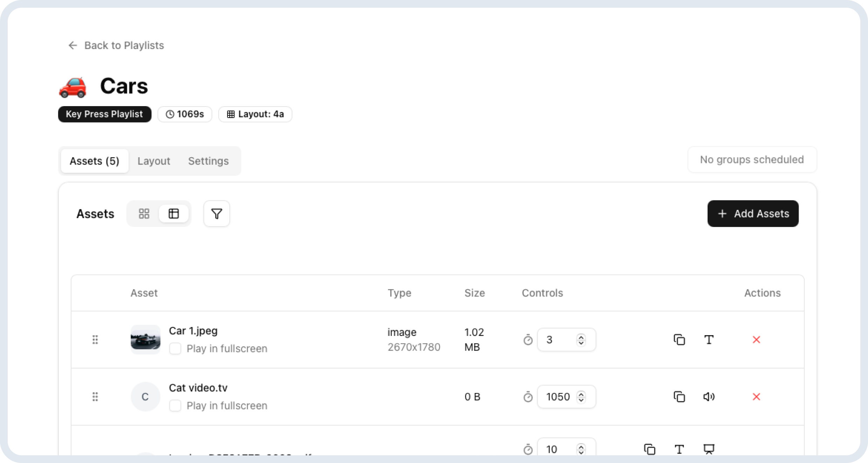Click the Car 1.jpeg thumbnail

point(145,340)
